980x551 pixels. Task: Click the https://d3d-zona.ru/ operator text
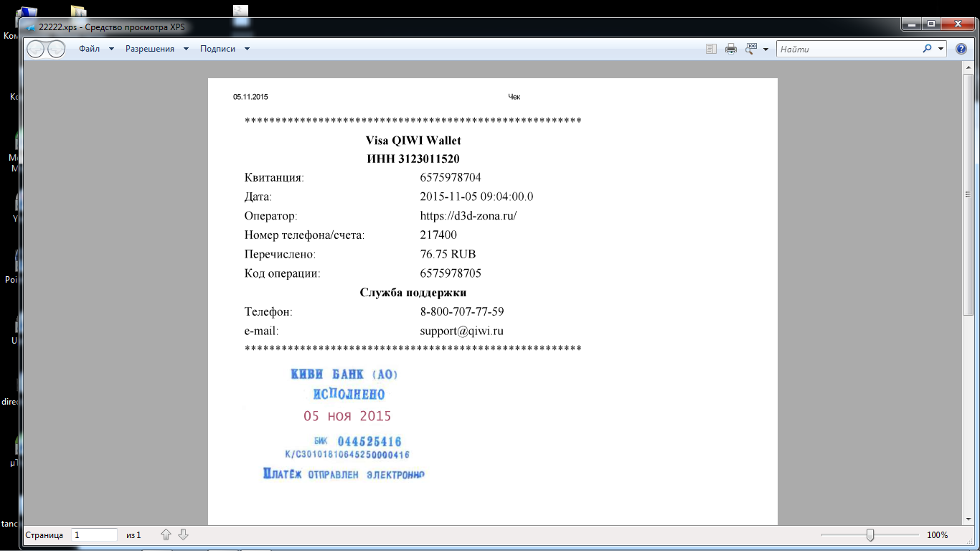(468, 215)
